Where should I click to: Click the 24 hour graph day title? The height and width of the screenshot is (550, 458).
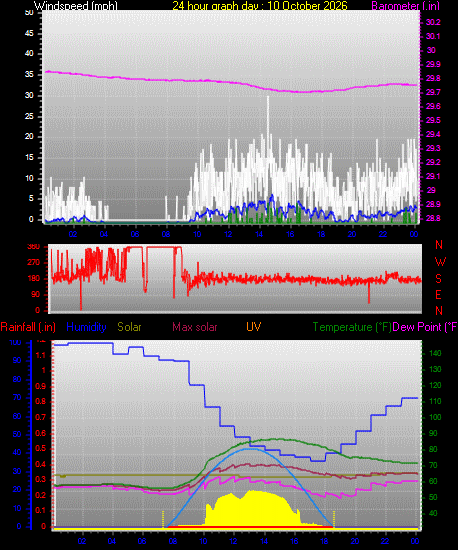pos(260,6)
